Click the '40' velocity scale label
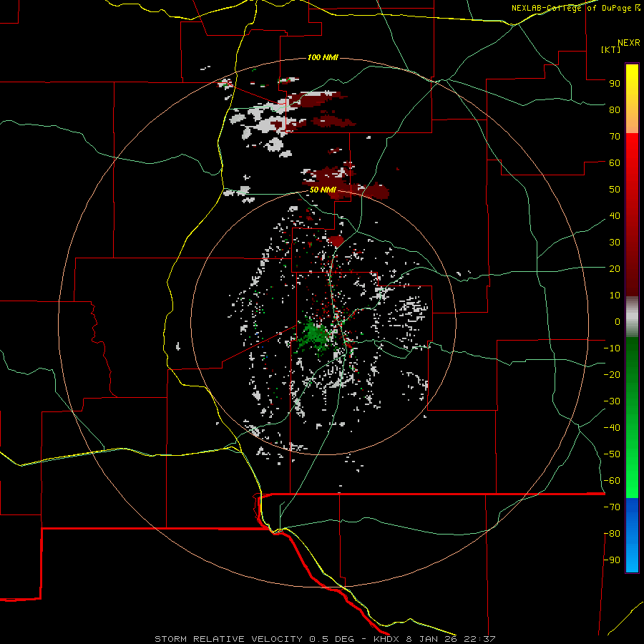644x644 pixels. (x=615, y=215)
